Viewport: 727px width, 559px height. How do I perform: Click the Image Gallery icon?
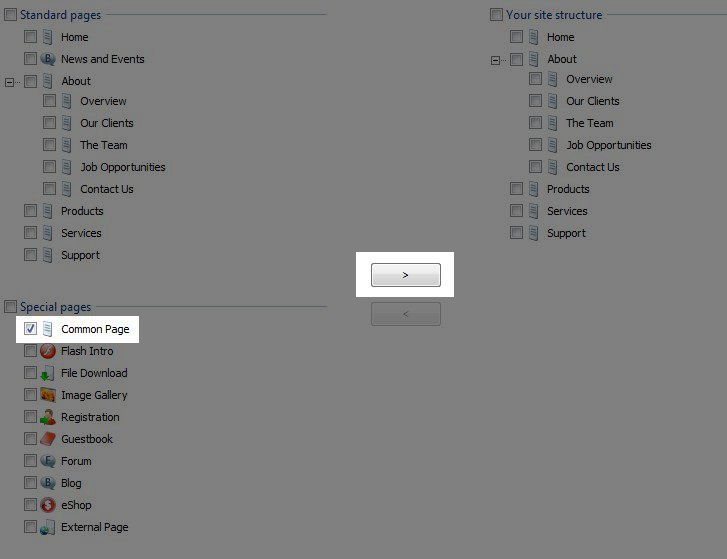click(48, 395)
